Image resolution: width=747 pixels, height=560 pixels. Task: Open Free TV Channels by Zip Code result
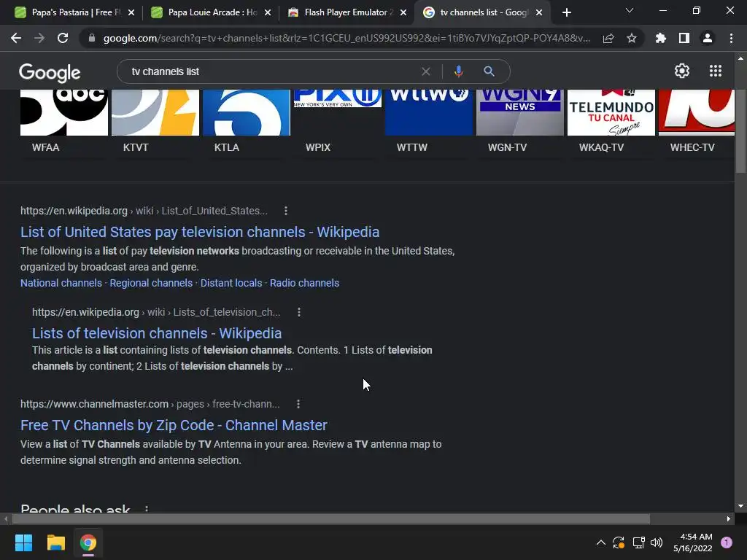174,425
